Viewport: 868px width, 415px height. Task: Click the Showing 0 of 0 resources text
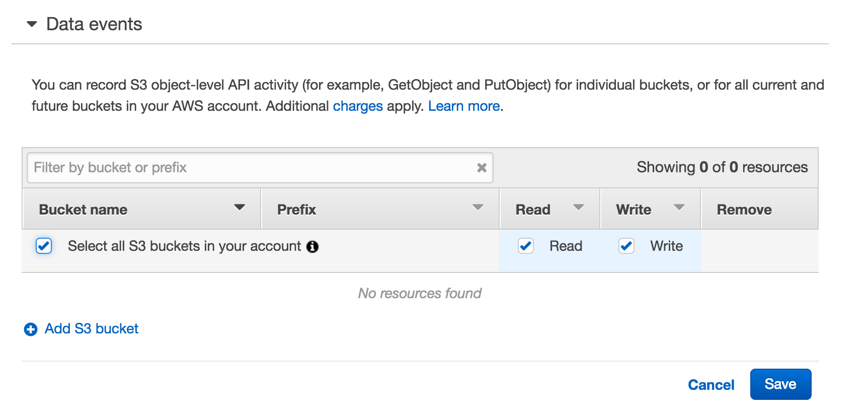tap(722, 167)
